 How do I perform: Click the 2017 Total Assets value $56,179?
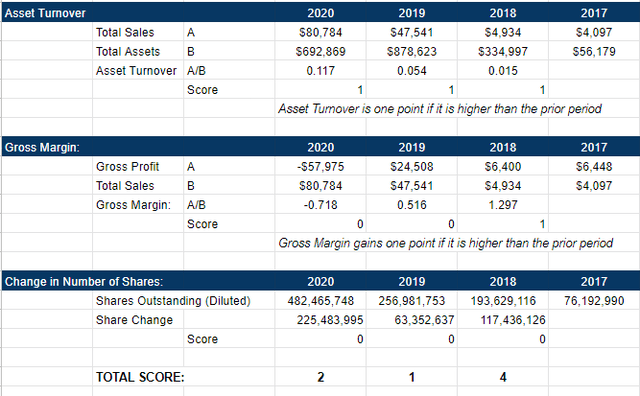594,51
